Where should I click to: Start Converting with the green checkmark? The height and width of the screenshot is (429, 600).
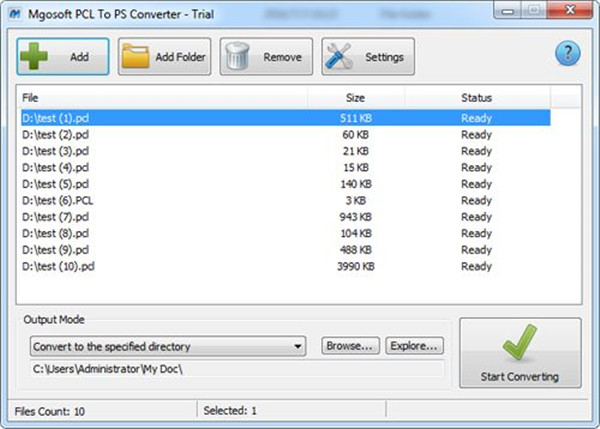[520, 353]
